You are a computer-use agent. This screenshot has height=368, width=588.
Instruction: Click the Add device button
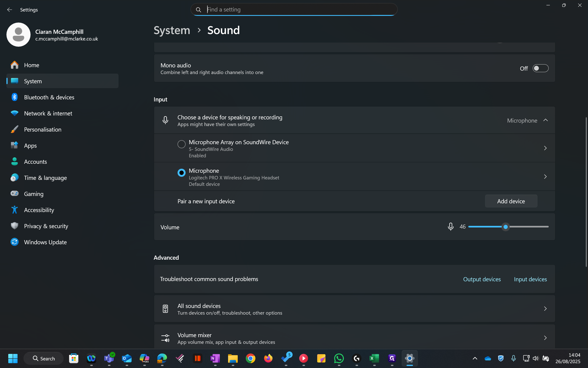[511, 201]
